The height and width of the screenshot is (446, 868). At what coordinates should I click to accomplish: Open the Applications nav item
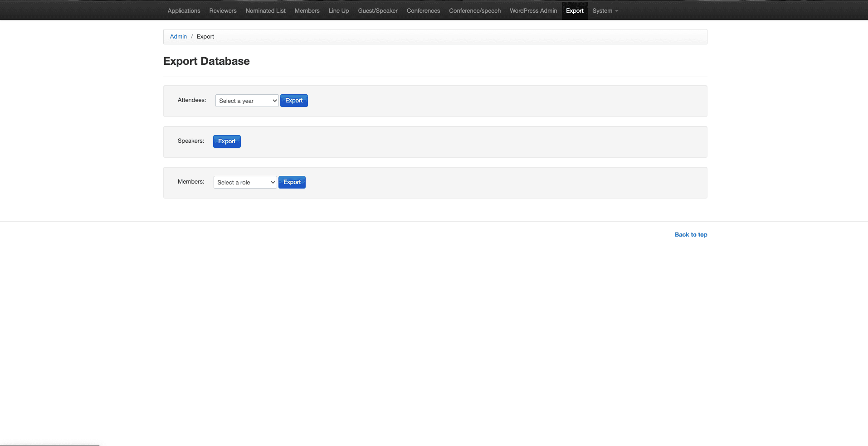tap(184, 11)
